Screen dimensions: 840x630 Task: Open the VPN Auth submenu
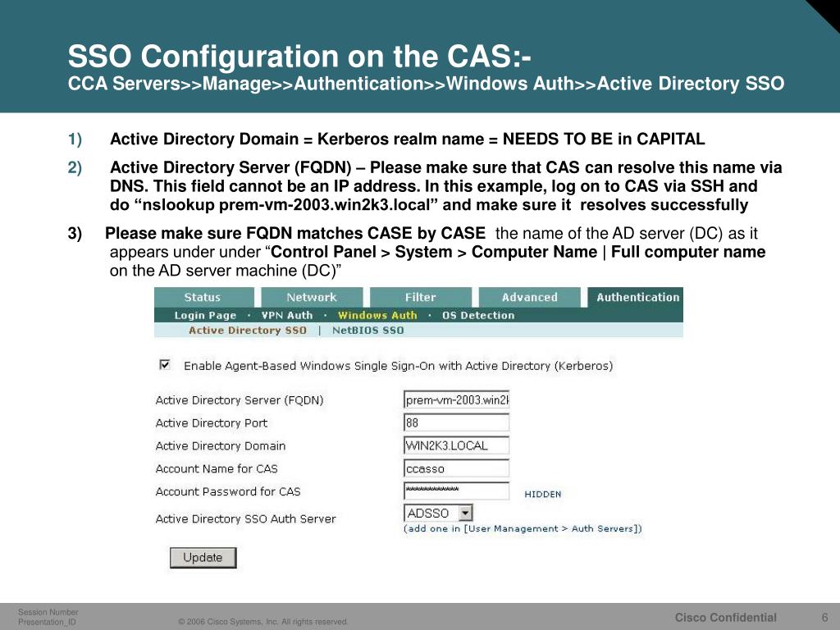[x=287, y=316]
